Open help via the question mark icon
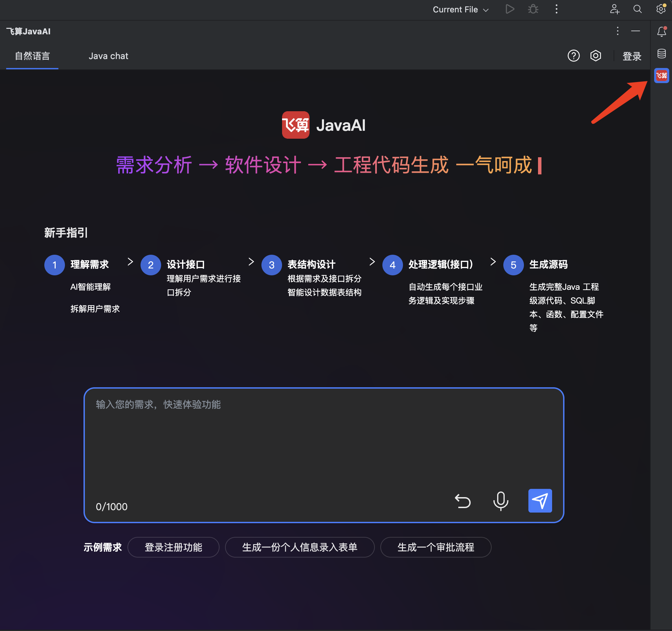This screenshot has height=631, width=672. coord(574,56)
